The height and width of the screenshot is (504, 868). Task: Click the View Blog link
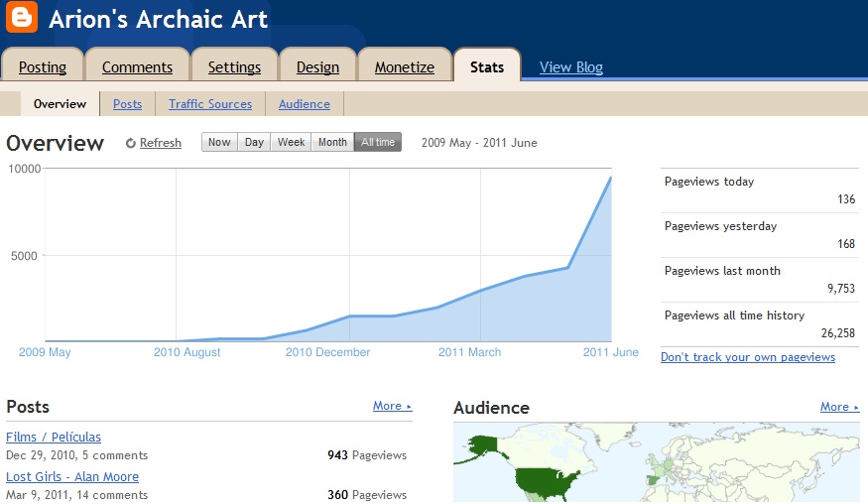point(571,67)
